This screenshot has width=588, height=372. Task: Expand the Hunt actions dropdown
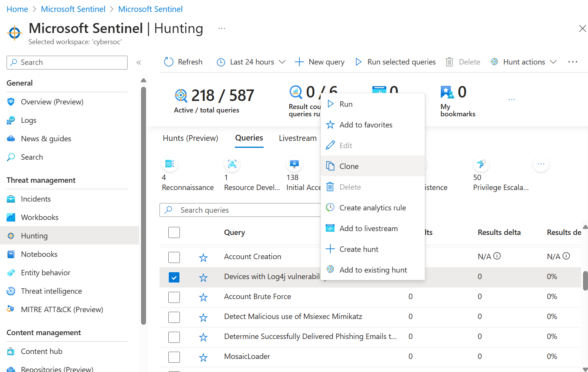point(524,62)
